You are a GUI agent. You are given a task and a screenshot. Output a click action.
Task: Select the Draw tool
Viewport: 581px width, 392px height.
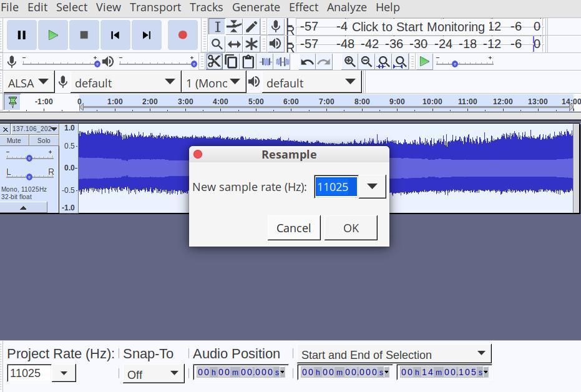tap(252, 26)
